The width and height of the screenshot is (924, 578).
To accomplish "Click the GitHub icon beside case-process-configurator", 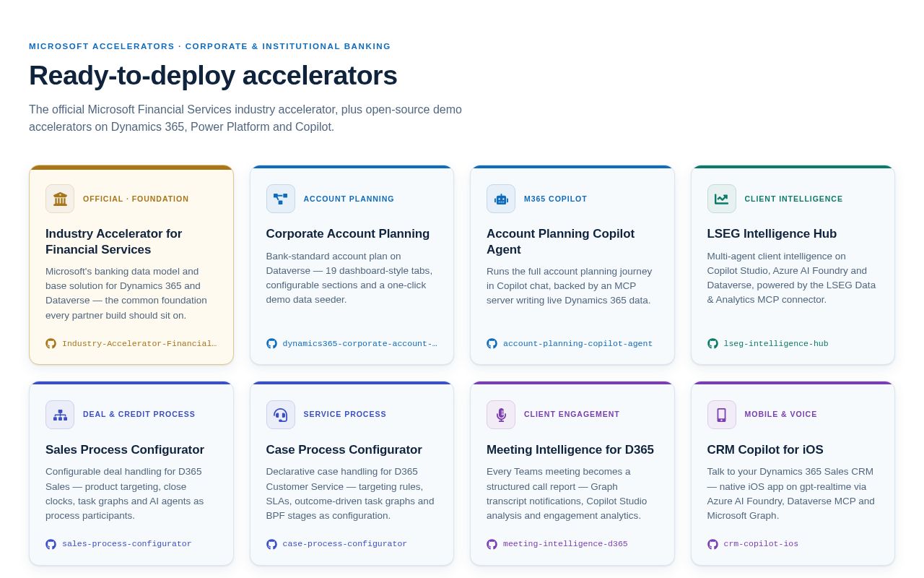I will [x=271, y=544].
